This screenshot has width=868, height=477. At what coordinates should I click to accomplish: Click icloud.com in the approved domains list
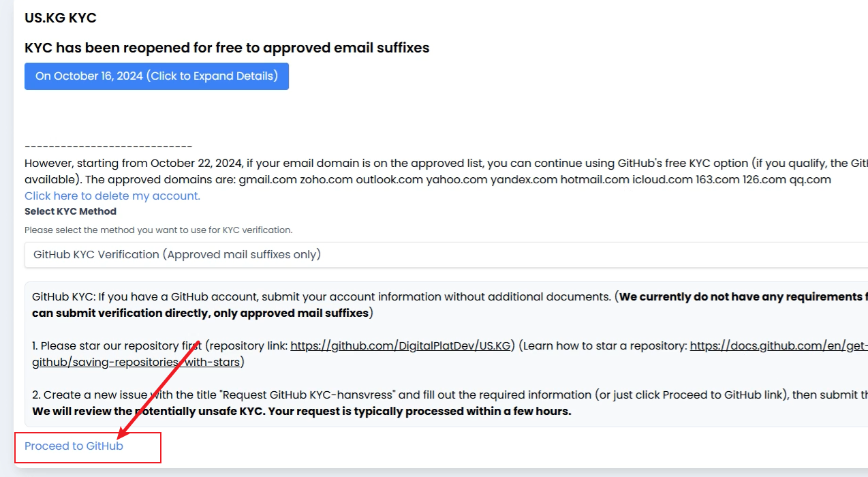(x=662, y=180)
